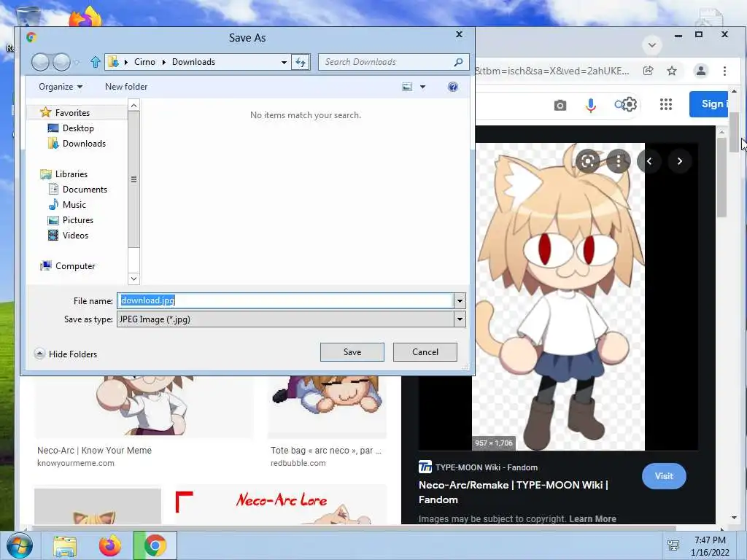Launch Firefox from the taskbar
Screen dimensions: 747x560
click(x=110, y=545)
